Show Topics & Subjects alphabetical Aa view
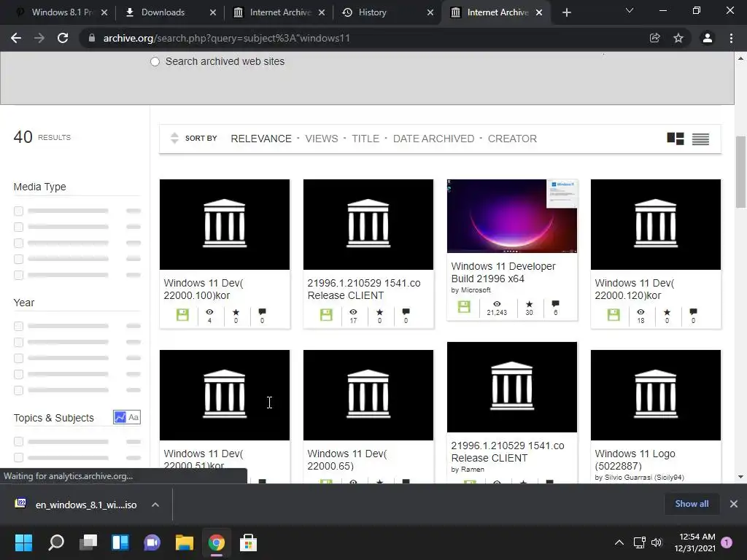The image size is (747, 560). point(134,417)
